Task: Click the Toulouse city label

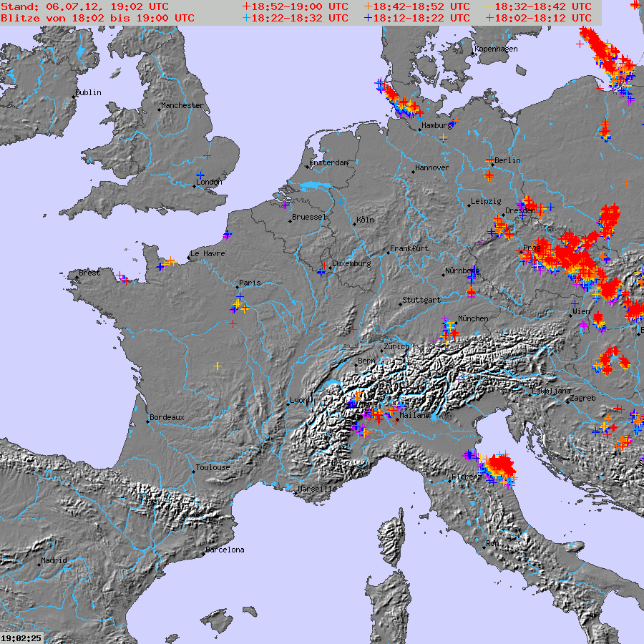Action: pyautogui.click(x=213, y=468)
